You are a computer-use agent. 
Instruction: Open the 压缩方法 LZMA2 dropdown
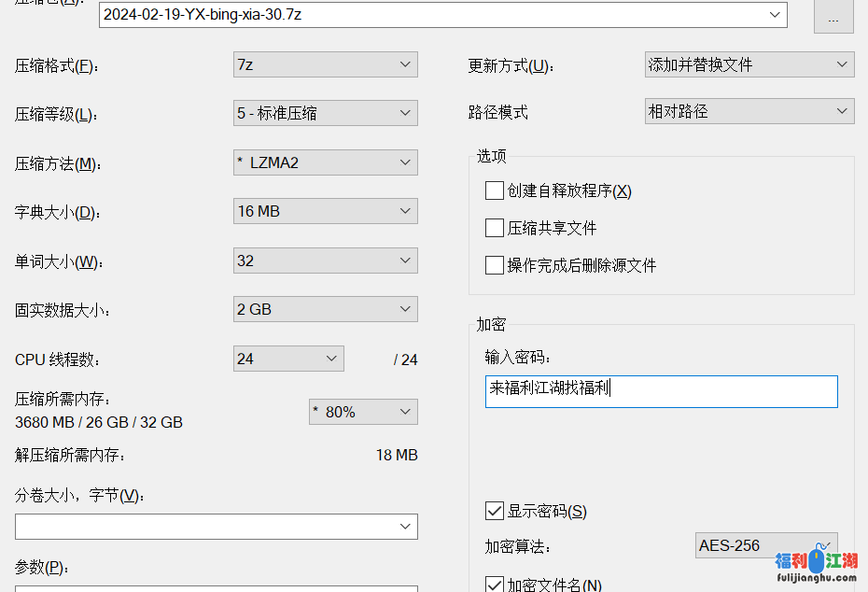point(325,162)
